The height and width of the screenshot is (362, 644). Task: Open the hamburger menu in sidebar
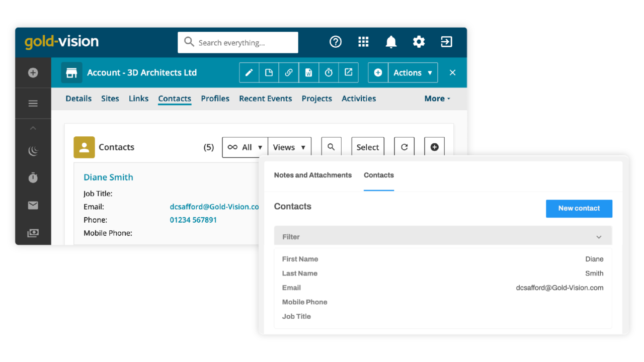tap(33, 104)
